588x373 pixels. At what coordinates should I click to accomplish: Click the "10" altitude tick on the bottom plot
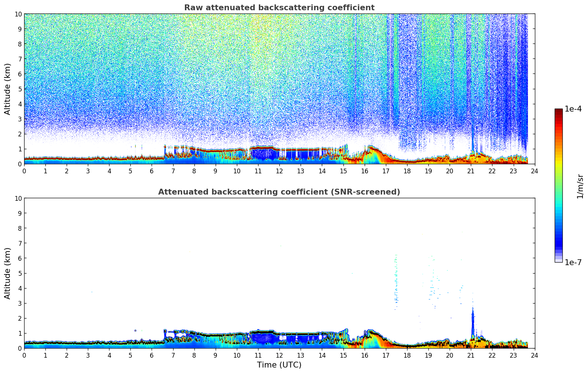pyautogui.click(x=18, y=198)
